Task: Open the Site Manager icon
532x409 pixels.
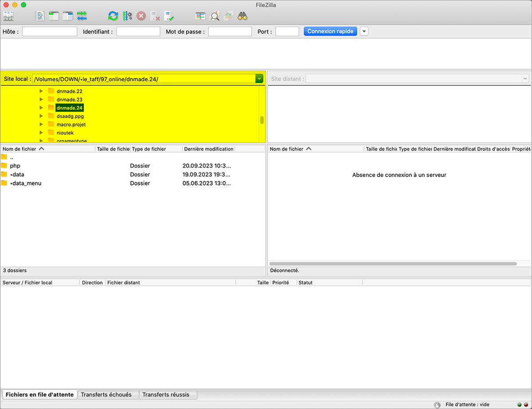Action: tap(8, 16)
